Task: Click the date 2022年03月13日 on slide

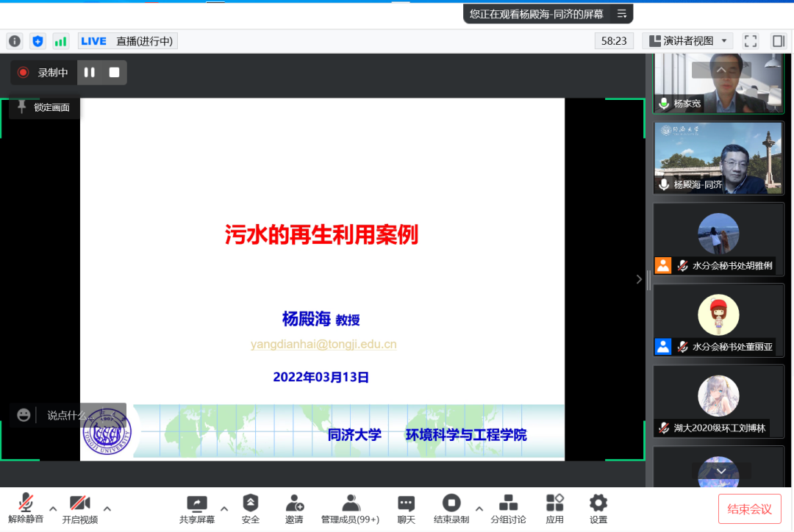Action: click(x=321, y=377)
